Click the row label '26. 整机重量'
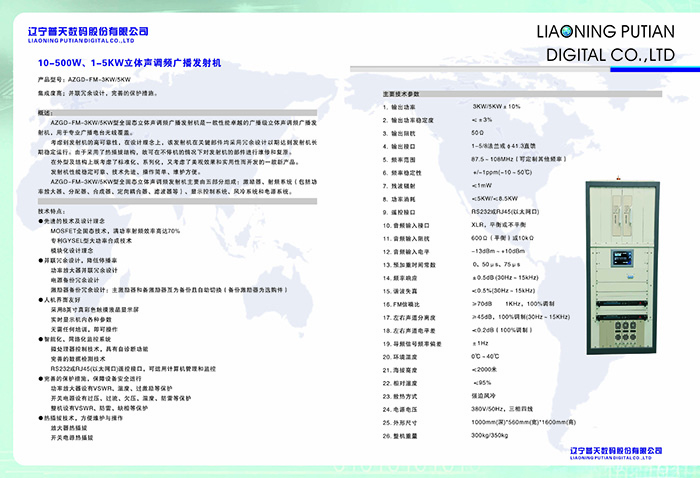Image resolution: width=700 pixels, height=478 pixels. click(400, 436)
